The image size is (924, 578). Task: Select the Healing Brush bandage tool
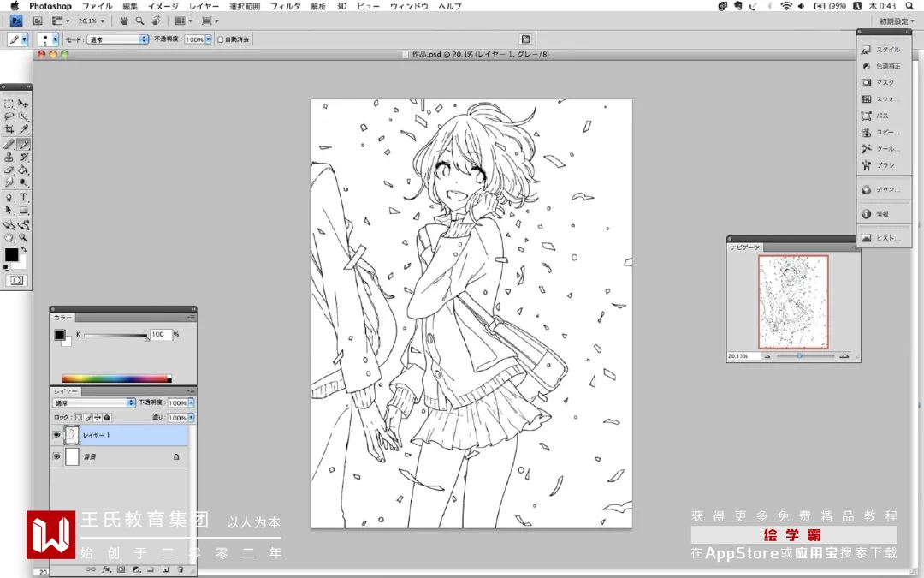pos(9,145)
